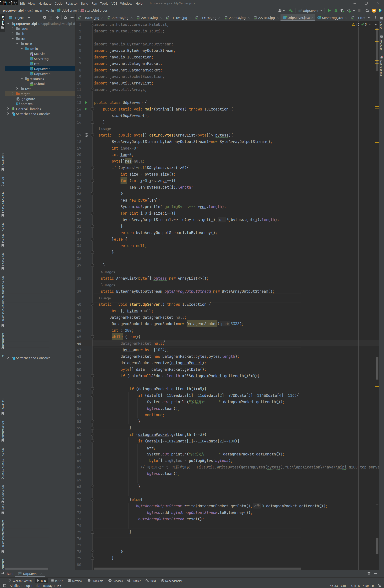Viewport: 384px width, 588px height.
Task: Go to previous highlighted error arrow
Action: [370, 24]
